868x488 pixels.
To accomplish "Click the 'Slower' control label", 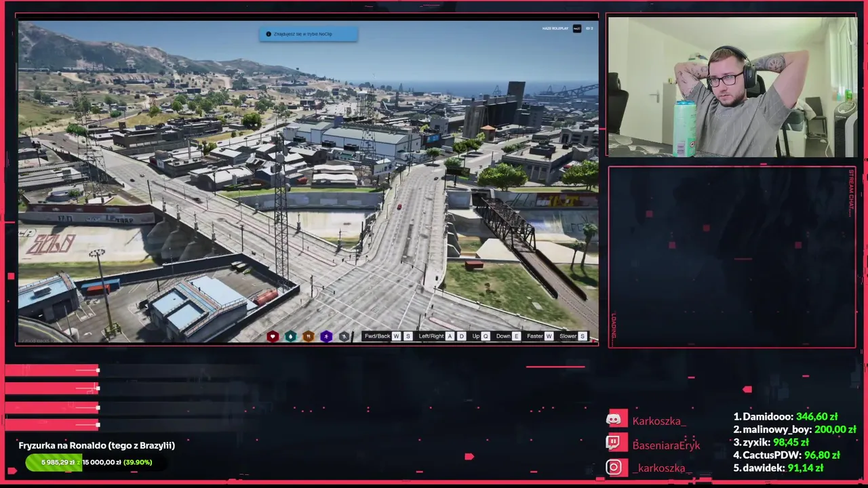I will click(x=568, y=336).
